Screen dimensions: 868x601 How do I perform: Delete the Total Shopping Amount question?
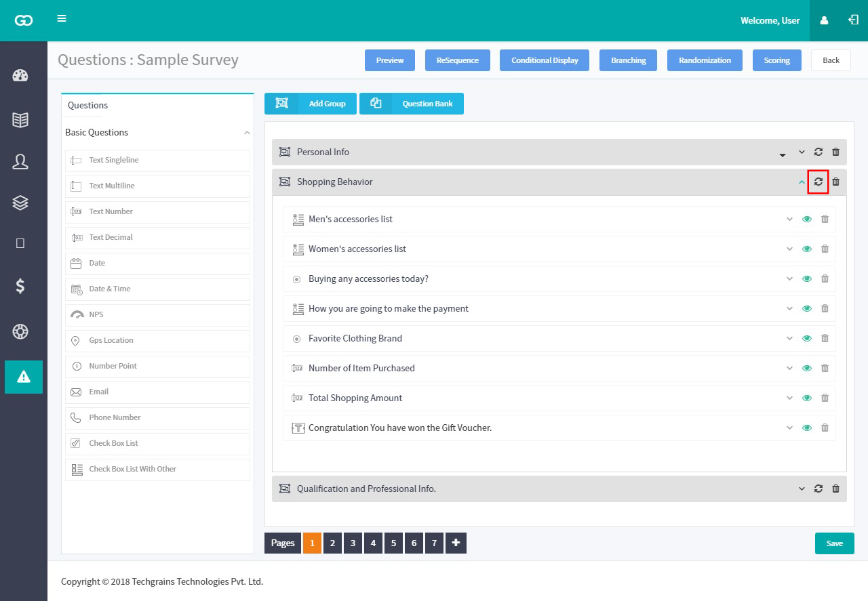[x=825, y=398]
